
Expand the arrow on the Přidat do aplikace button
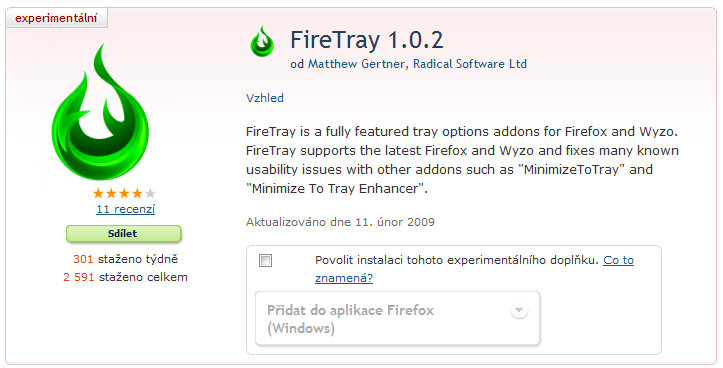pos(519,310)
